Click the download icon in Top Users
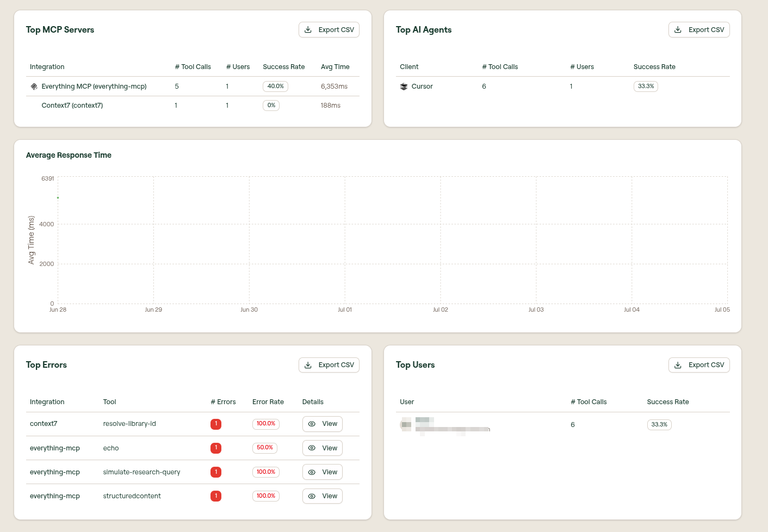The width and height of the screenshot is (768, 532). pyautogui.click(x=678, y=365)
